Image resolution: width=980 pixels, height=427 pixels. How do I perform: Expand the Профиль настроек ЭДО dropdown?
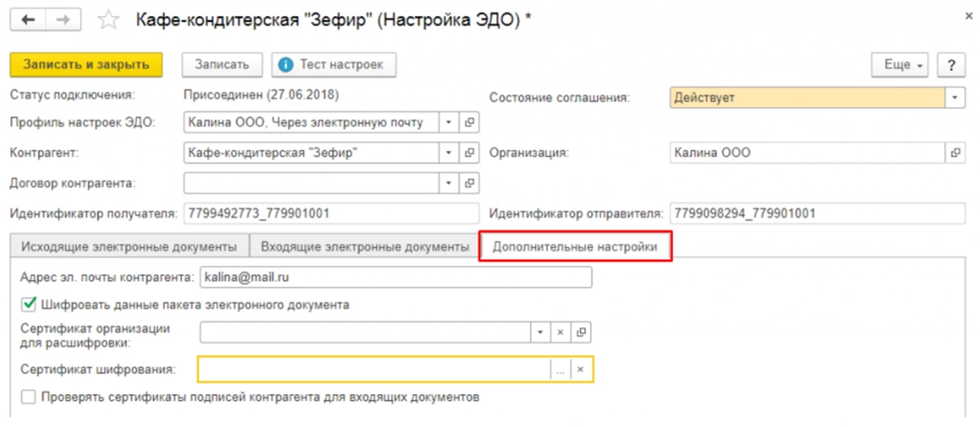click(x=448, y=122)
